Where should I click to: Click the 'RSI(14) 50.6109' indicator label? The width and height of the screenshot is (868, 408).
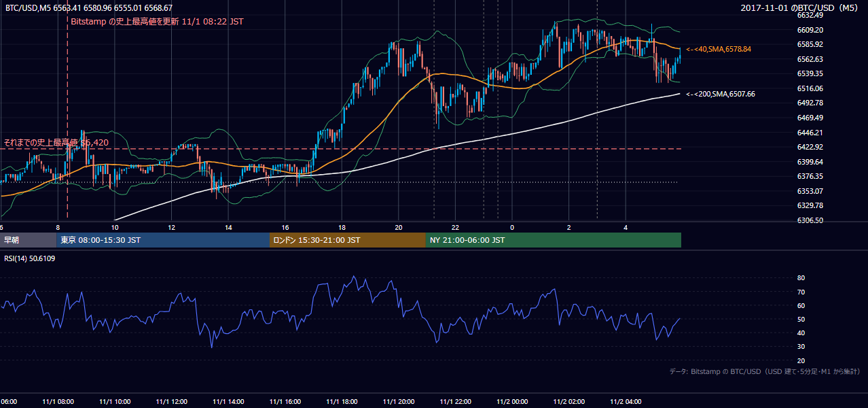pos(30,258)
